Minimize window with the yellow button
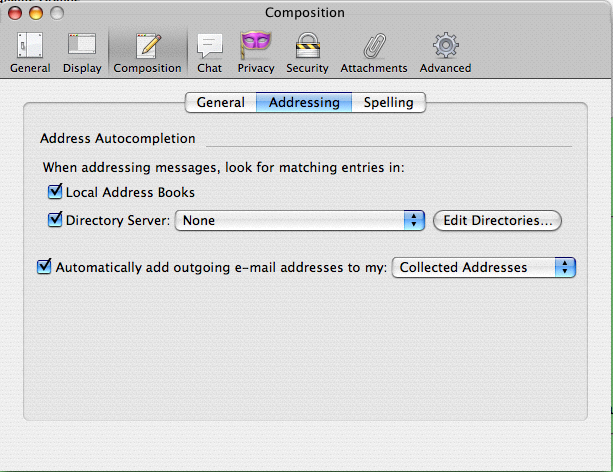 click(36, 13)
